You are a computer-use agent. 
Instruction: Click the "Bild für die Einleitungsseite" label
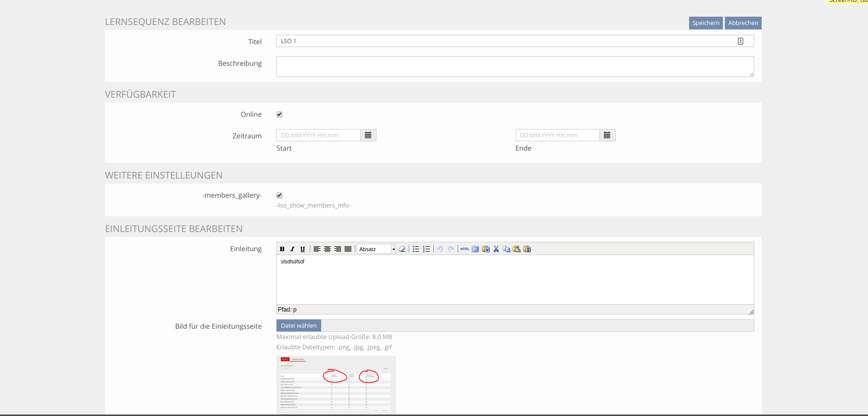219,326
